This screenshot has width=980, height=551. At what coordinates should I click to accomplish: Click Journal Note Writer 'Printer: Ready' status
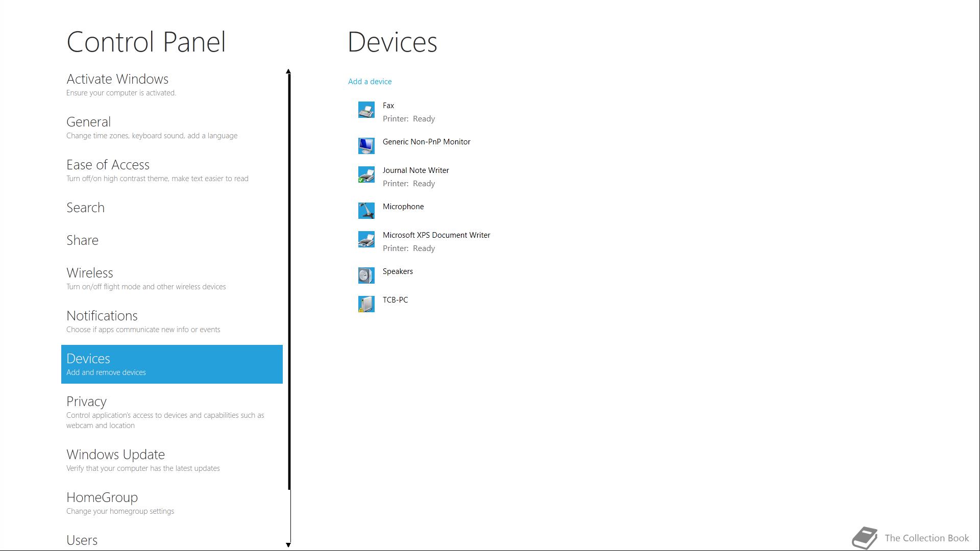coord(409,184)
